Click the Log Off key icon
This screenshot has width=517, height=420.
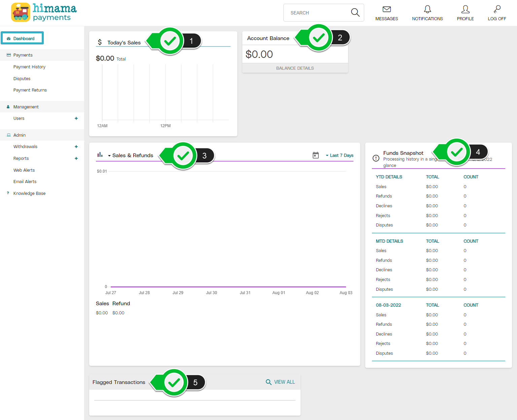[x=497, y=9]
